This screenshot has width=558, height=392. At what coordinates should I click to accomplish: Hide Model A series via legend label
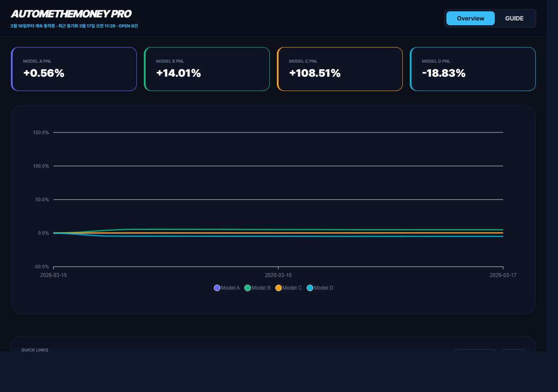pyautogui.click(x=230, y=288)
